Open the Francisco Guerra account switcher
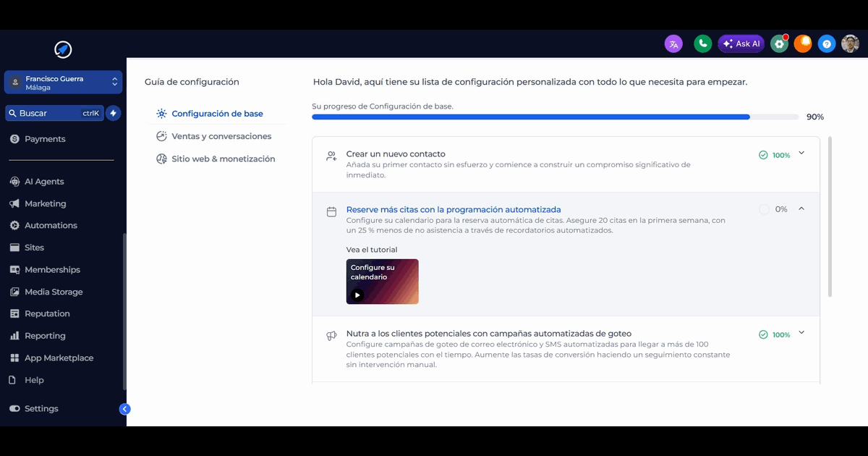868x456 pixels. click(x=63, y=83)
